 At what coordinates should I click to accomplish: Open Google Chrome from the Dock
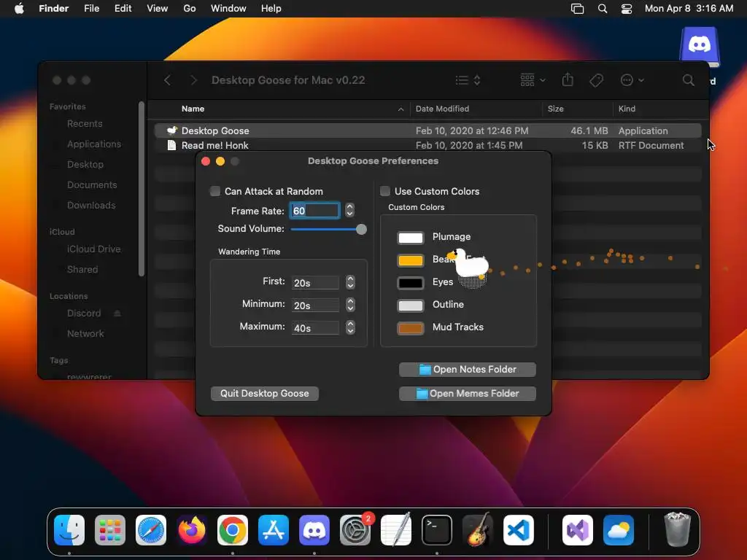233,530
